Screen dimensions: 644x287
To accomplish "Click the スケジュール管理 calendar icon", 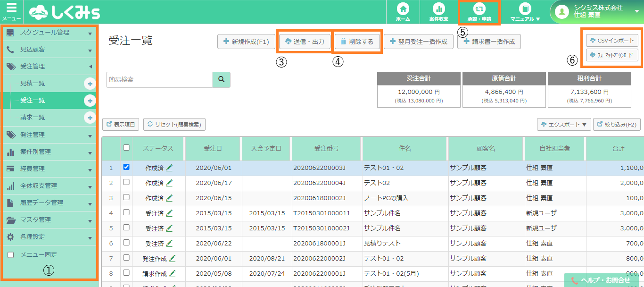I will click(x=10, y=33).
